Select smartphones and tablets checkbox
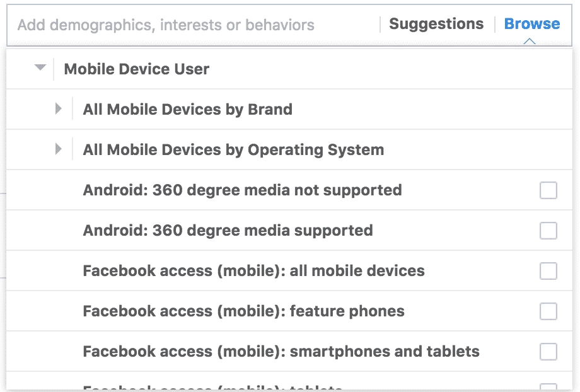 [x=548, y=352]
